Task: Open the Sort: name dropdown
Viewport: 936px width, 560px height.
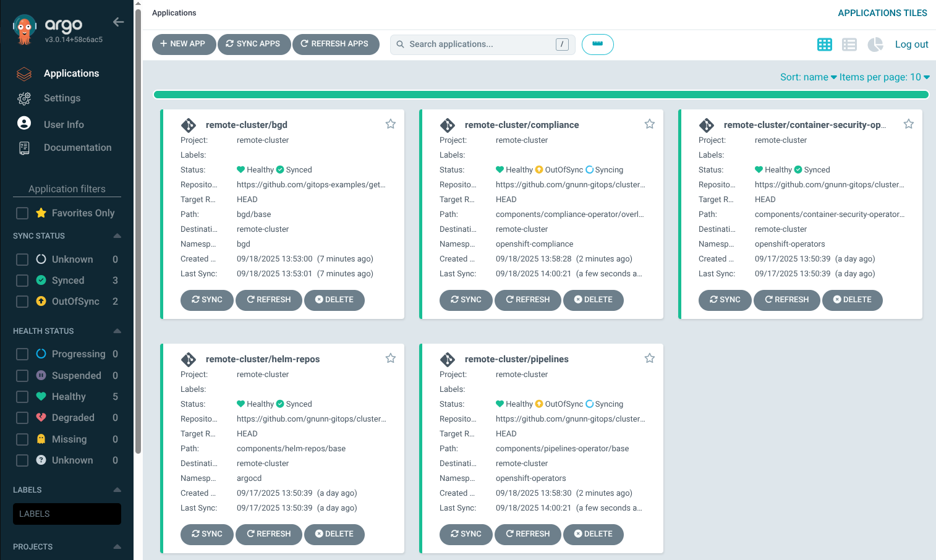Action: (808, 77)
